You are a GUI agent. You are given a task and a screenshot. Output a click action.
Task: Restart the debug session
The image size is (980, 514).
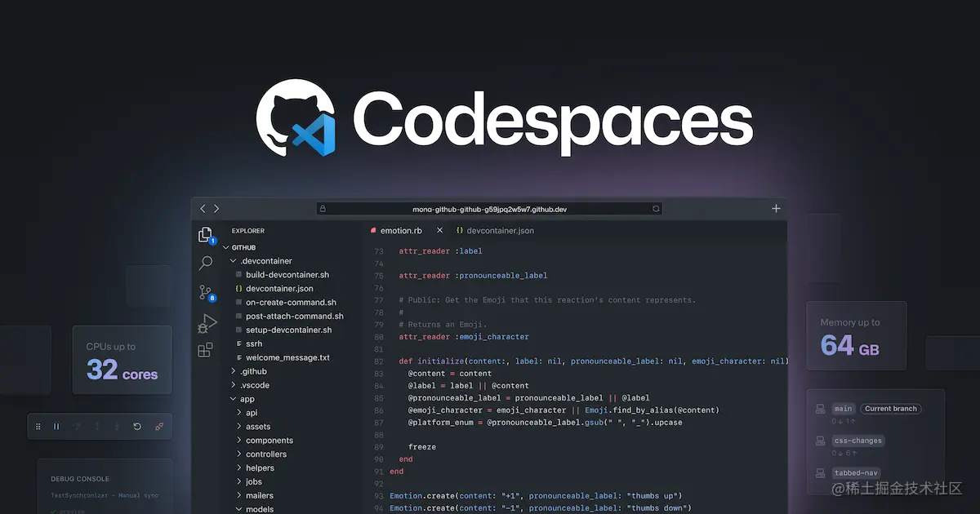[x=137, y=426]
